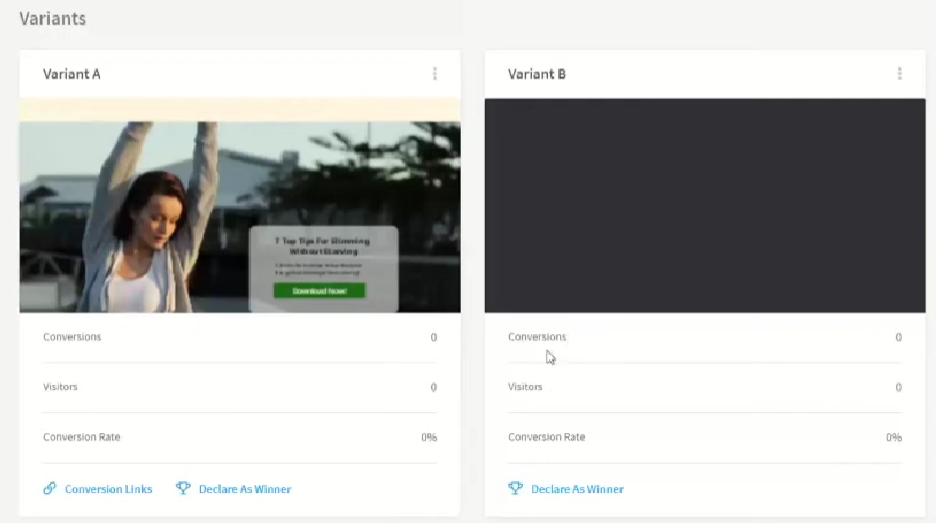Viewport: 936px width, 523px height.
Task: Click the green Download Now button in preview
Action: pyautogui.click(x=320, y=291)
